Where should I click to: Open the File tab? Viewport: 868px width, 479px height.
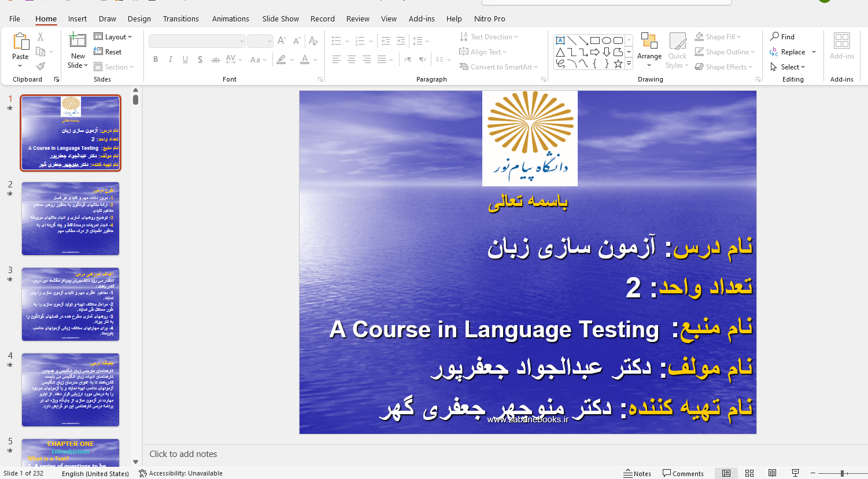tap(15, 19)
